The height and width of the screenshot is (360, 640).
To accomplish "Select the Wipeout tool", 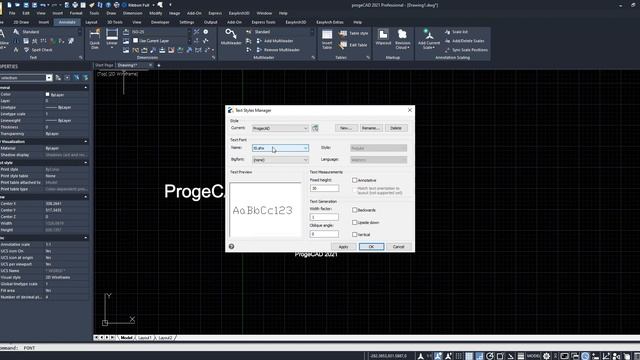I will 383,37.
